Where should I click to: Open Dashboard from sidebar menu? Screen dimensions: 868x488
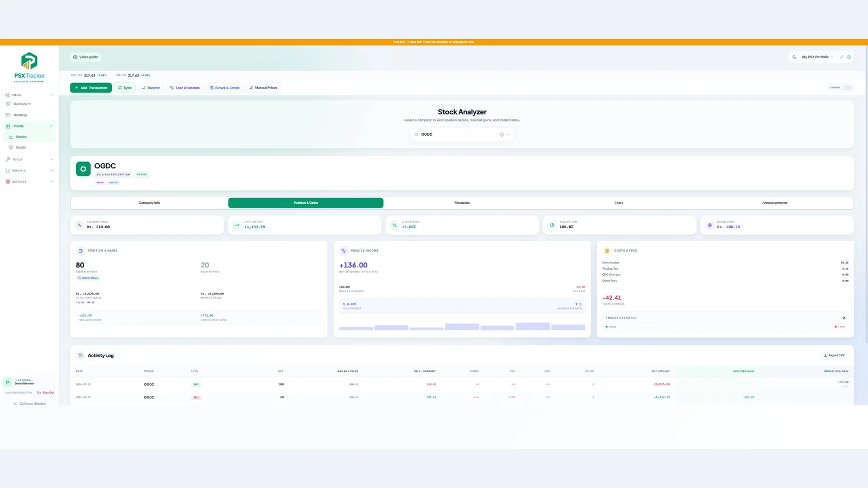pyautogui.click(x=29, y=104)
